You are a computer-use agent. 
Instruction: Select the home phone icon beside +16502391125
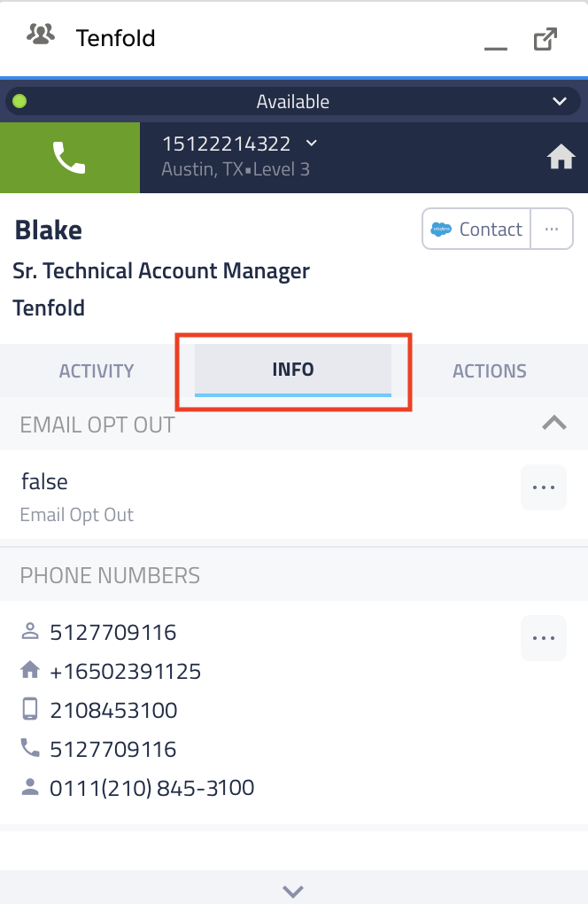[28, 671]
